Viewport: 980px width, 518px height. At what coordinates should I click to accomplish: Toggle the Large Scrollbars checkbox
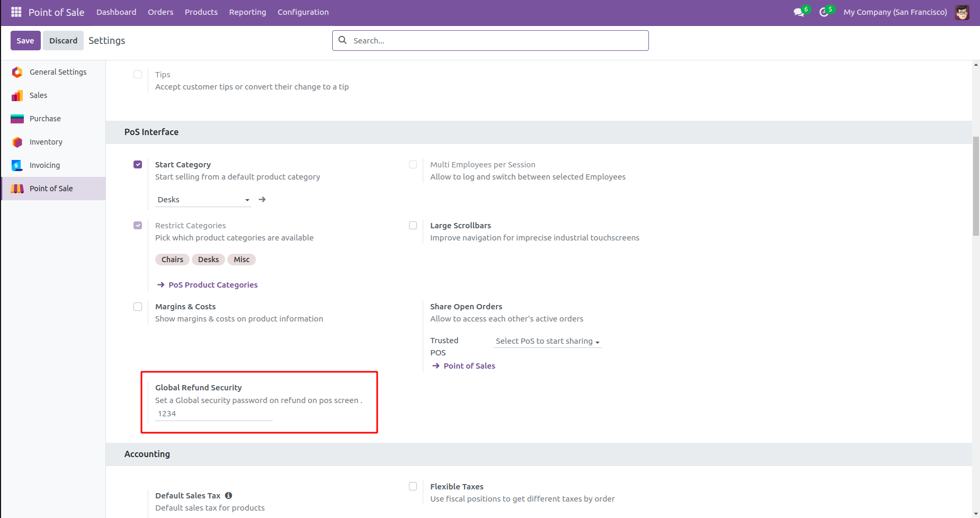point(413,226)
